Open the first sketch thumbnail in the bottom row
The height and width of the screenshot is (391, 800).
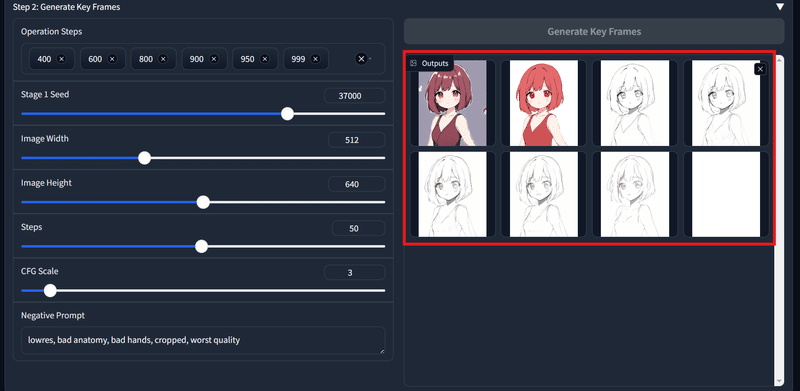[x=453, y=194]
